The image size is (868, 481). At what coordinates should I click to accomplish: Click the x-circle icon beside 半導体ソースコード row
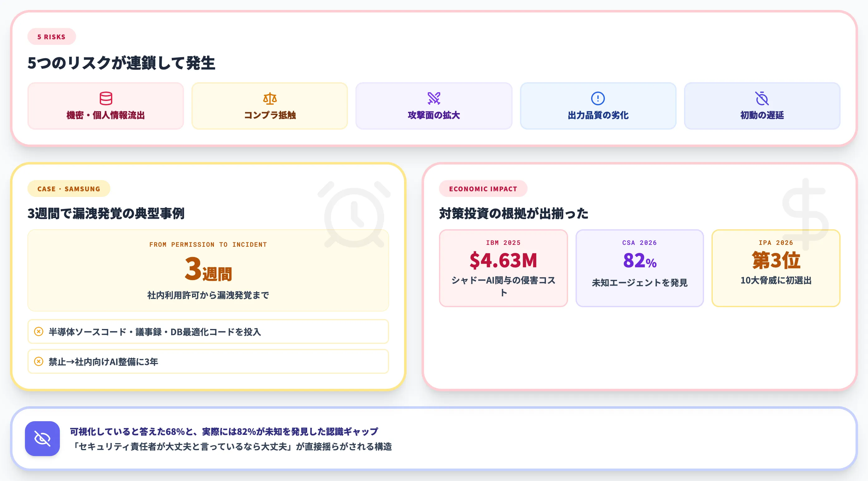pos(39,331)
